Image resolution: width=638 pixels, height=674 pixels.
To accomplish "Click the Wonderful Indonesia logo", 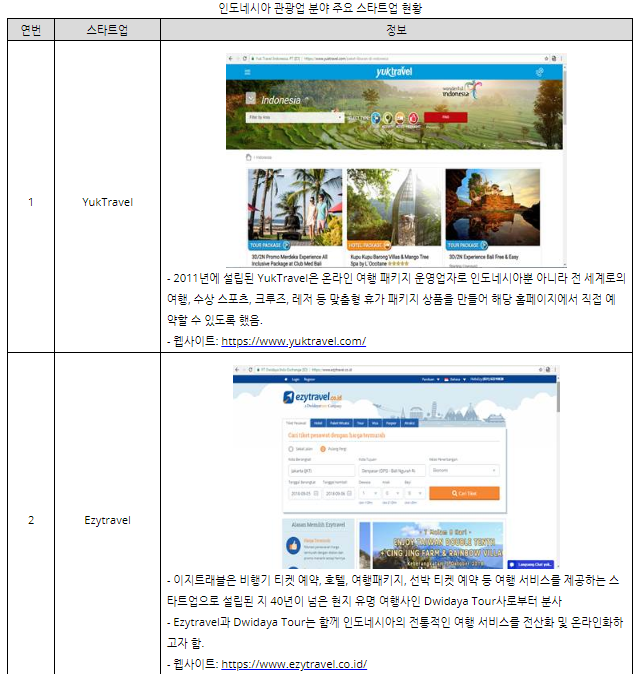I will point(462,90).
